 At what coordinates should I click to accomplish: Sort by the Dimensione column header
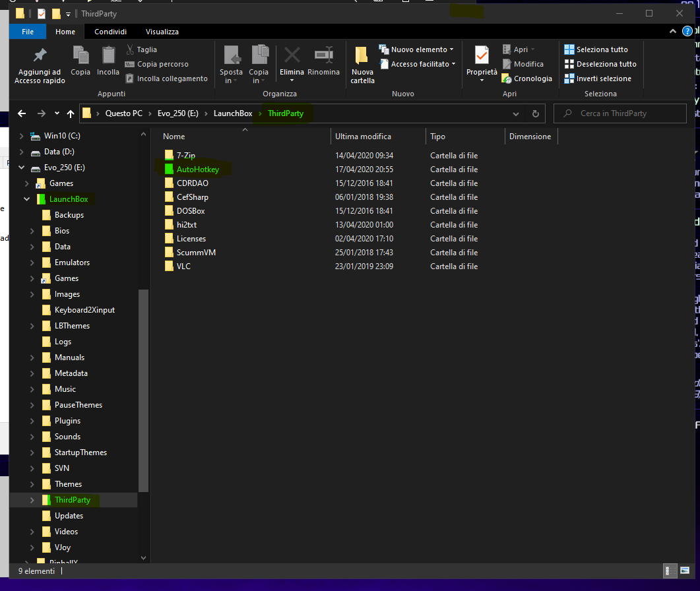[531, 137]
